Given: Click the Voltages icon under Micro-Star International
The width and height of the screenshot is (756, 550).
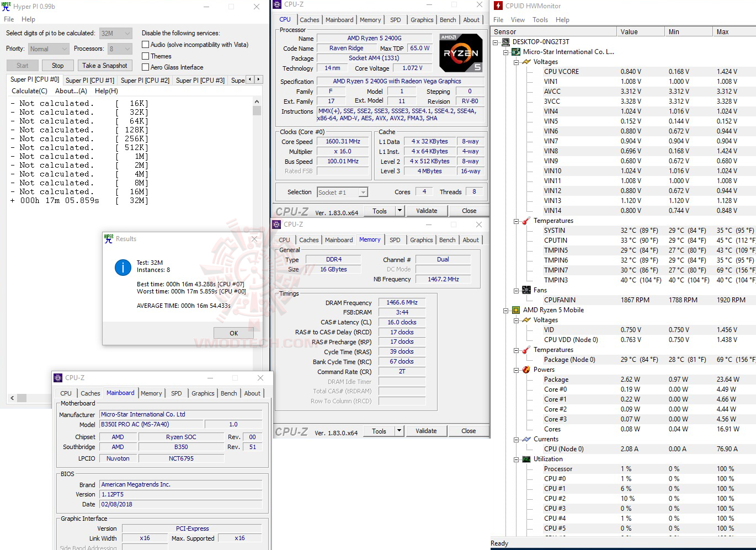Looking at the screenshot, I should point(526,62).
